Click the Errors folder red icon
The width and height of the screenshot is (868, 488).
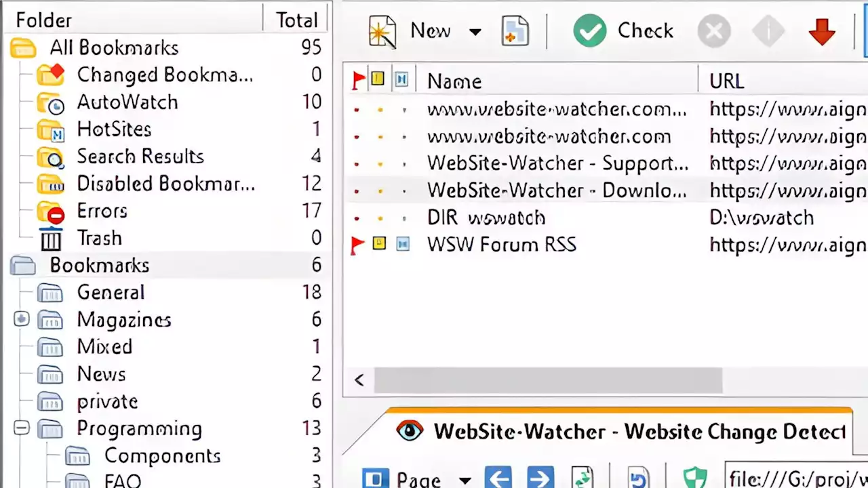(50, 211)
